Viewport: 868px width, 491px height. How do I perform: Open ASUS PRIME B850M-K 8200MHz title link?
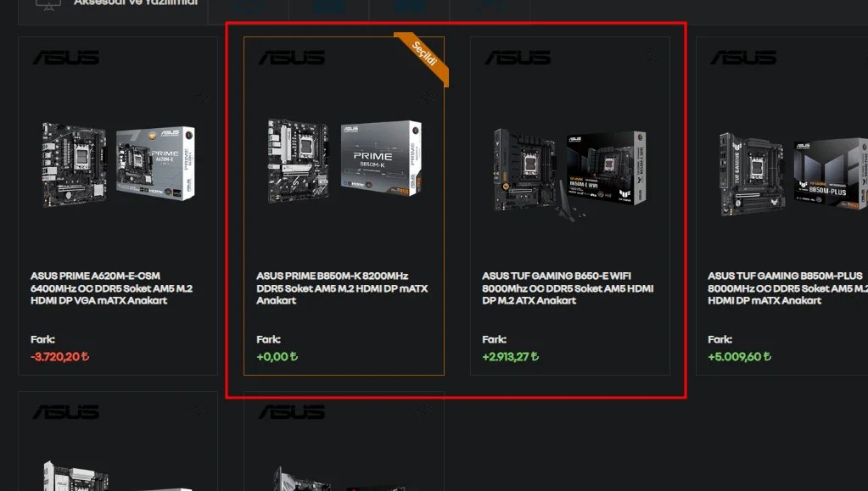[x=342, y=287]
